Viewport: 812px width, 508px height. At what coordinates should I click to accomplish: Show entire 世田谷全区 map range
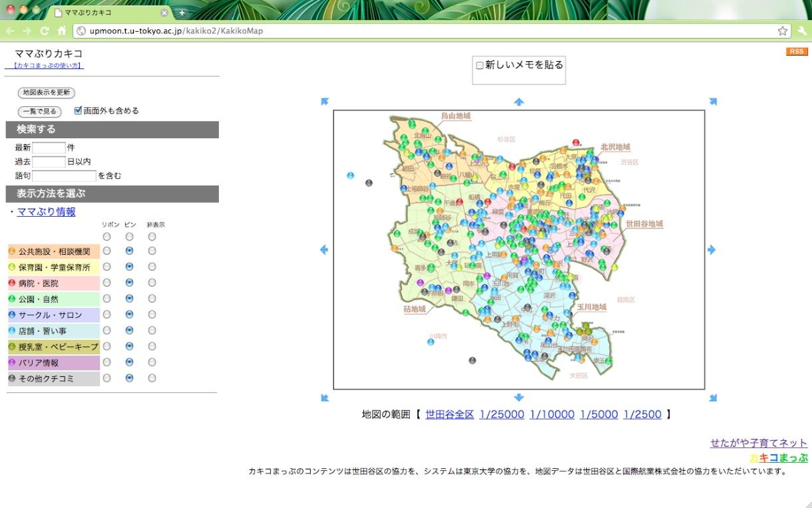tap(449, 414)
